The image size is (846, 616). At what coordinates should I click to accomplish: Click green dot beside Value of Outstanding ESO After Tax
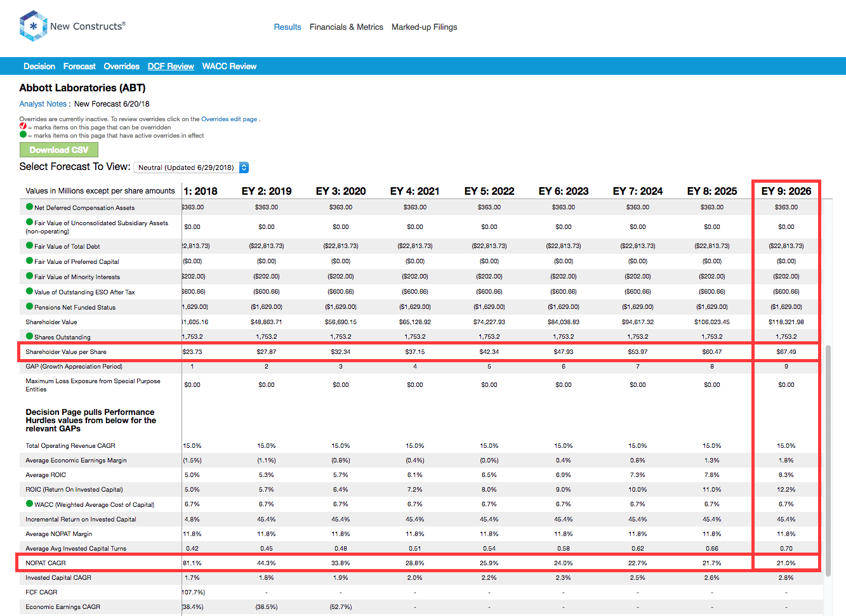pyautogui.click(x=29, y=291)
